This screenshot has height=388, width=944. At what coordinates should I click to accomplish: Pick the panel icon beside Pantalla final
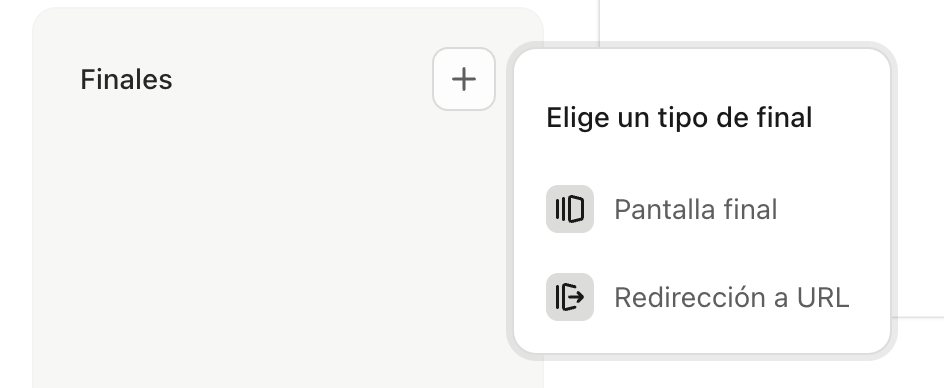[x=570, y=209]
